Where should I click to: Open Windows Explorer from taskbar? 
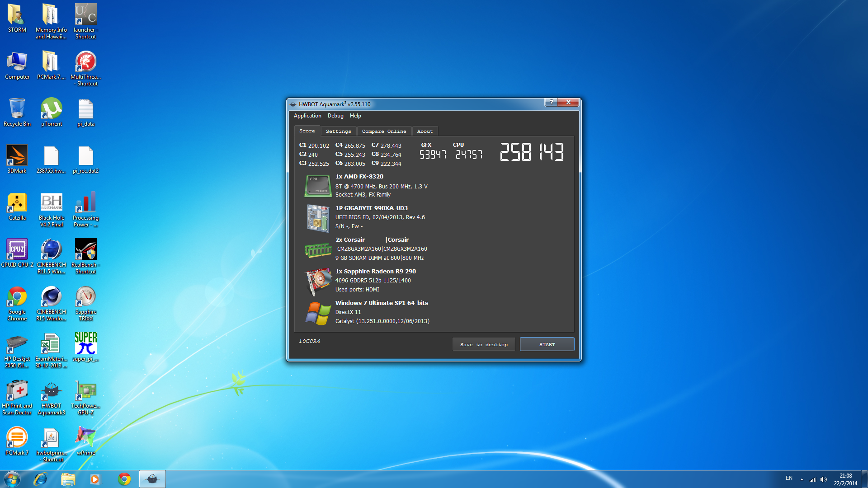[68, 479]
